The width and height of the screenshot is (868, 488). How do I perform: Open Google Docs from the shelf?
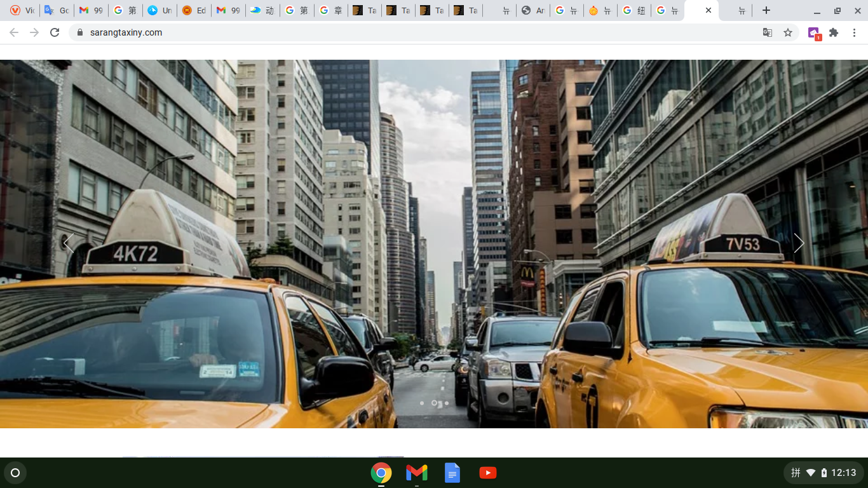452,473
